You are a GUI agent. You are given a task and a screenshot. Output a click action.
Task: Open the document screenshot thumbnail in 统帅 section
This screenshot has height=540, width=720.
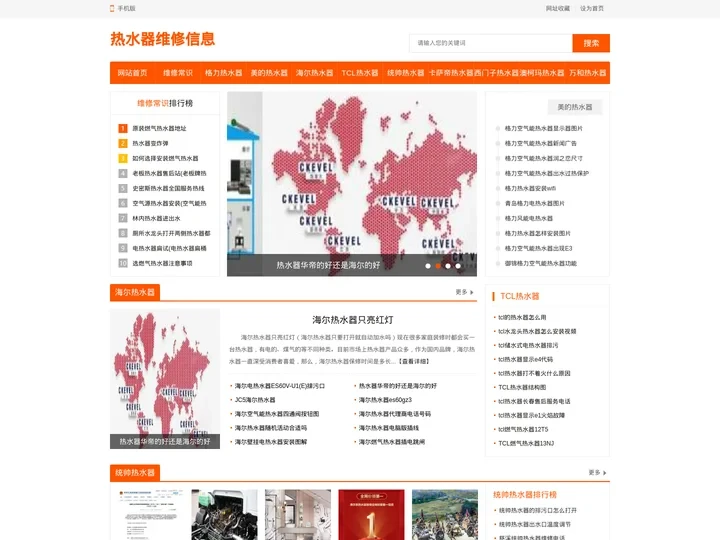[151, 515]
